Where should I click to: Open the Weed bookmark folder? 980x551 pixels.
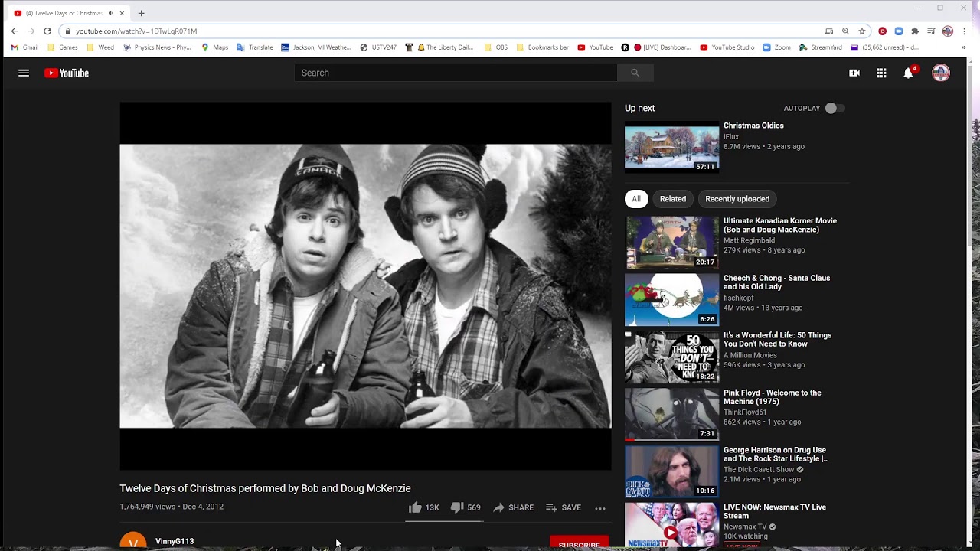pos(100,47)
